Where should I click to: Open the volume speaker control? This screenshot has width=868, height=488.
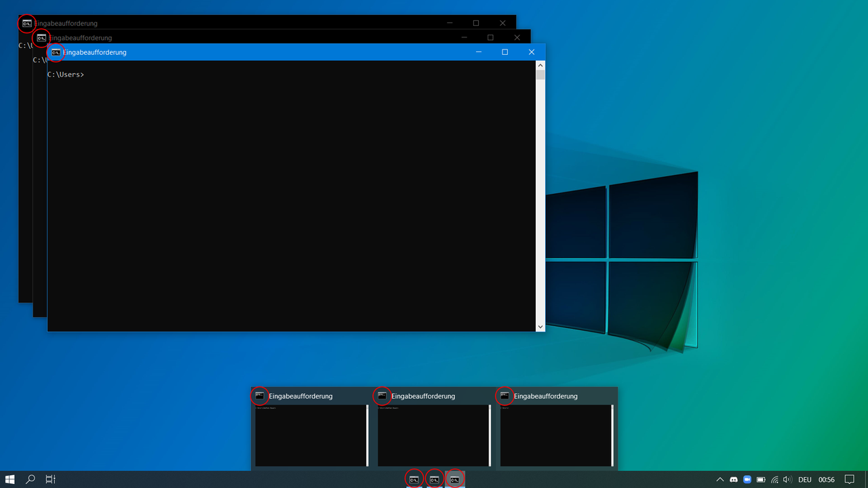(x=787, y=479)
